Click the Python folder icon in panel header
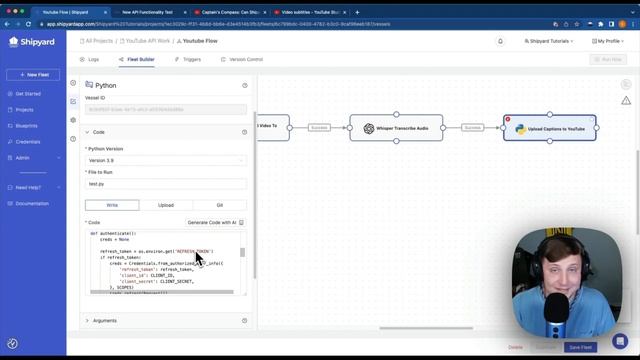640x360 pixels. [89, 84]
